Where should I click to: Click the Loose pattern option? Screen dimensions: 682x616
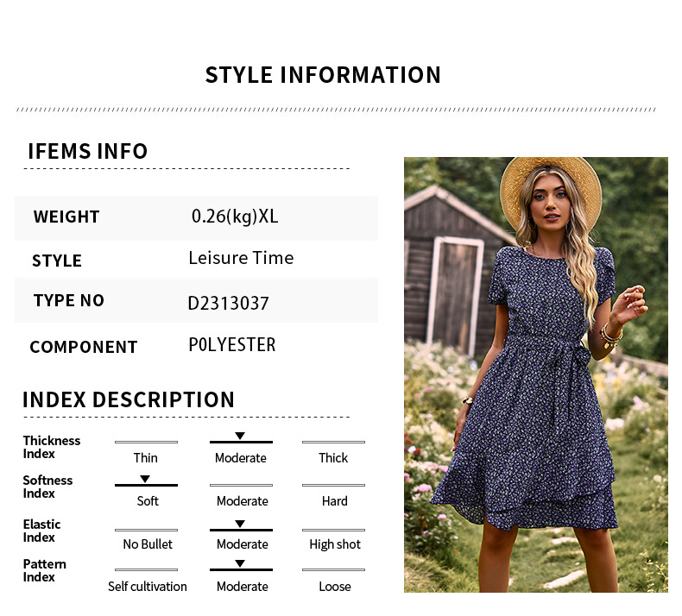coord(335,587)
